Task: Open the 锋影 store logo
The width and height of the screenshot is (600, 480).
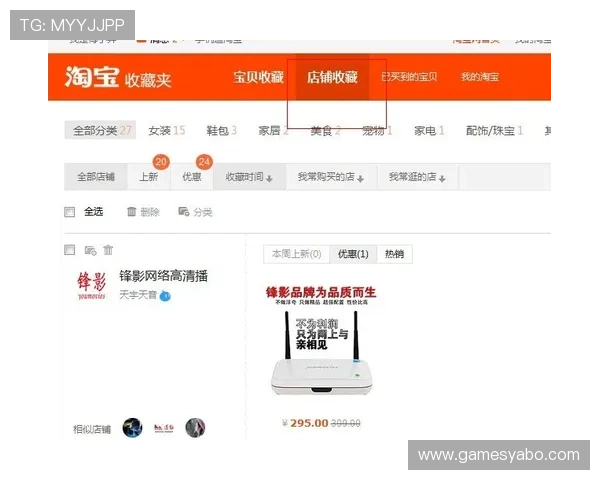Action: click(91, 285)
